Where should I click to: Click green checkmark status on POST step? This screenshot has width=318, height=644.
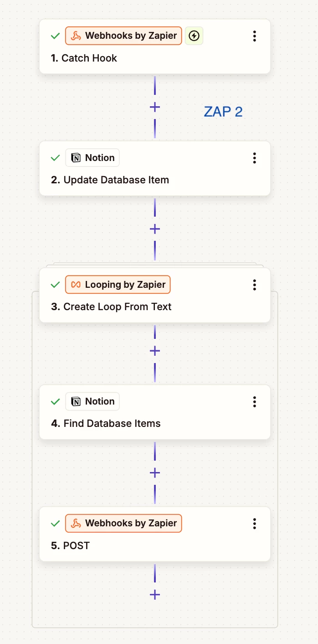55,524
